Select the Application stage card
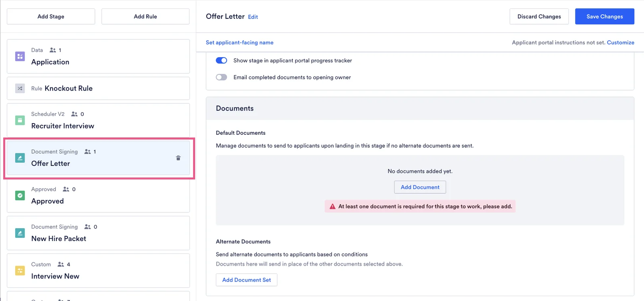 (x=98, y=56)
